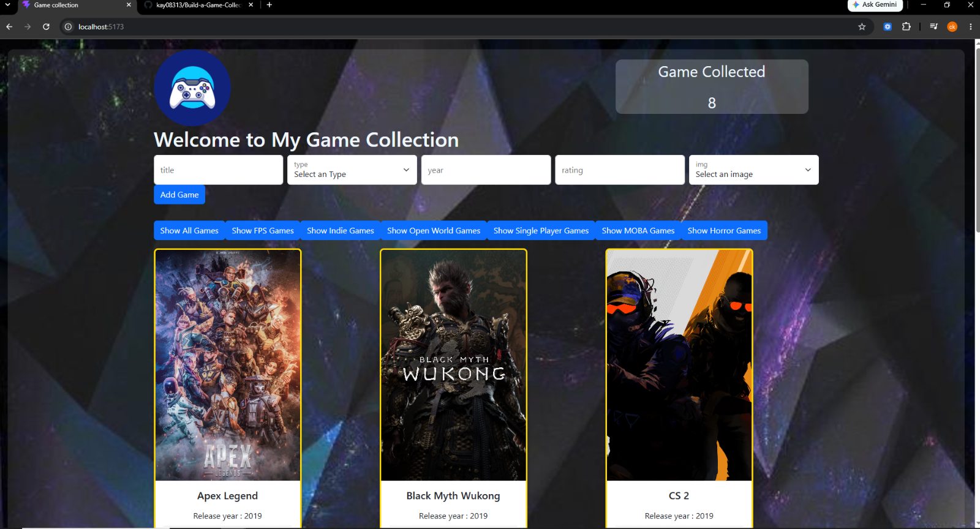980x529 pixels.
Task: Click the browser forward arrow
Action: click(x=28, y=26)
